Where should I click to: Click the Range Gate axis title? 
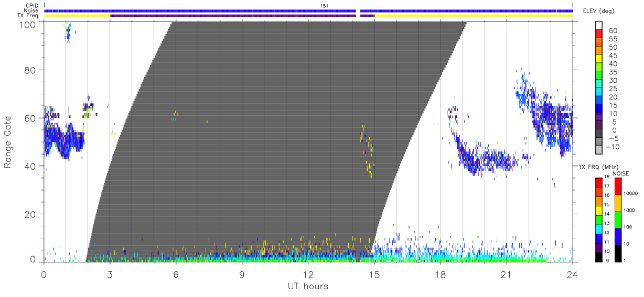click(x=8, y=143)
